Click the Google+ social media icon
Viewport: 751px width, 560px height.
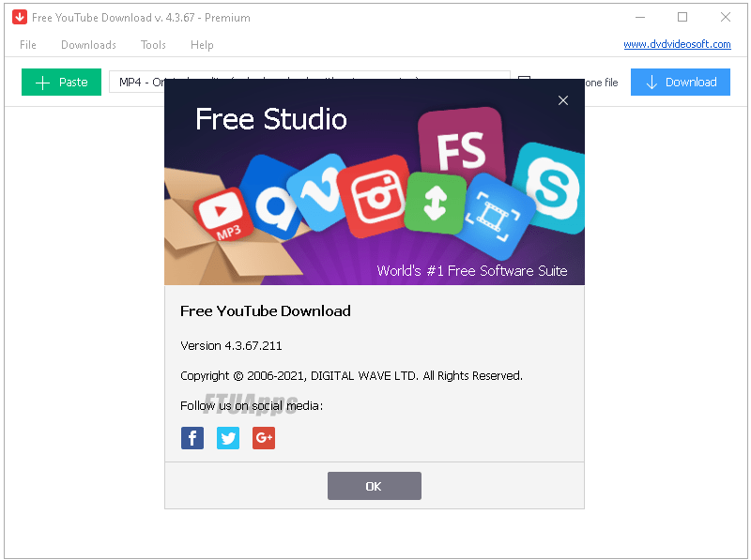(263, 438)
